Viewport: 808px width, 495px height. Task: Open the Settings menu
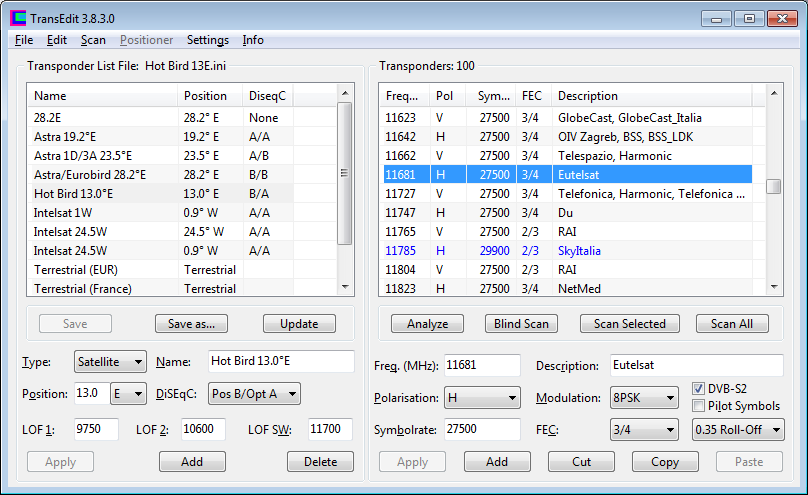point(207,40)
